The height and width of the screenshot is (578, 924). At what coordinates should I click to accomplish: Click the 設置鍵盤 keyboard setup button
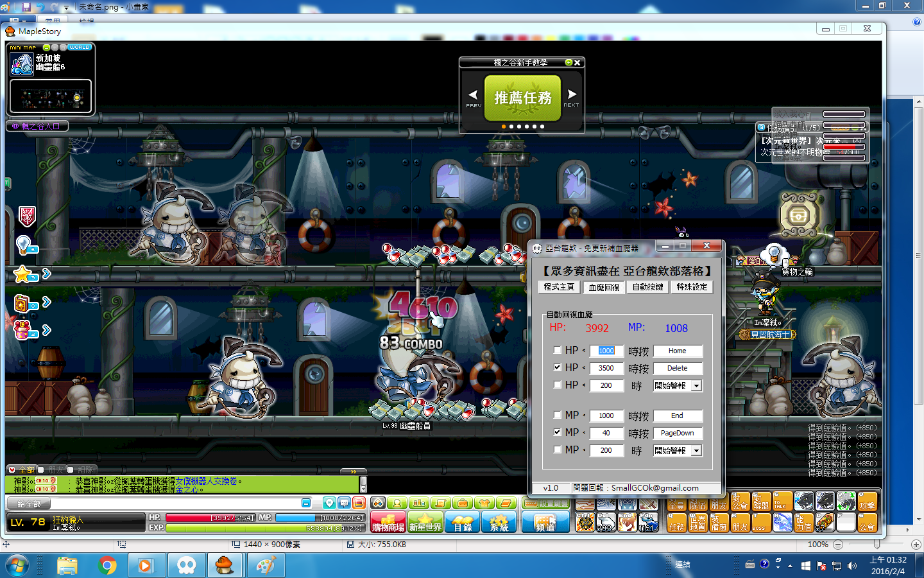coord(545,504)
